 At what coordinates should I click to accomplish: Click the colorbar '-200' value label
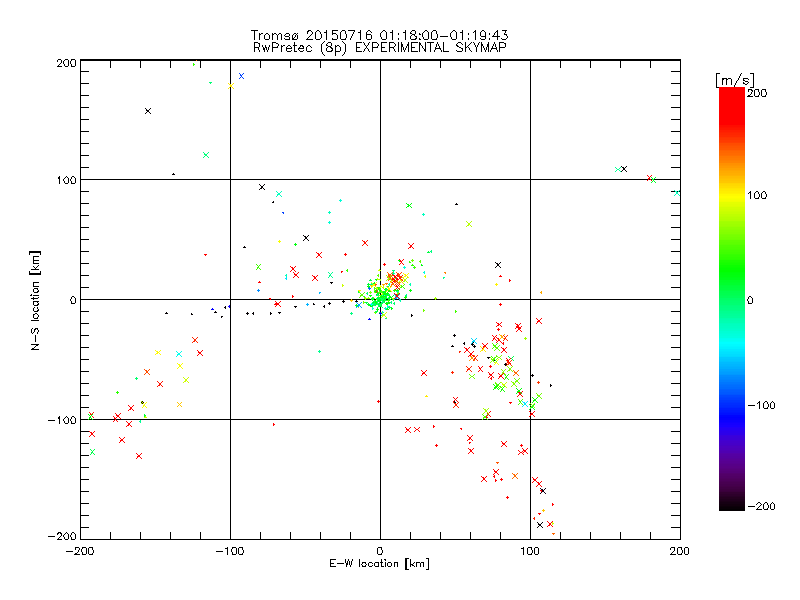tap(761, 507)
